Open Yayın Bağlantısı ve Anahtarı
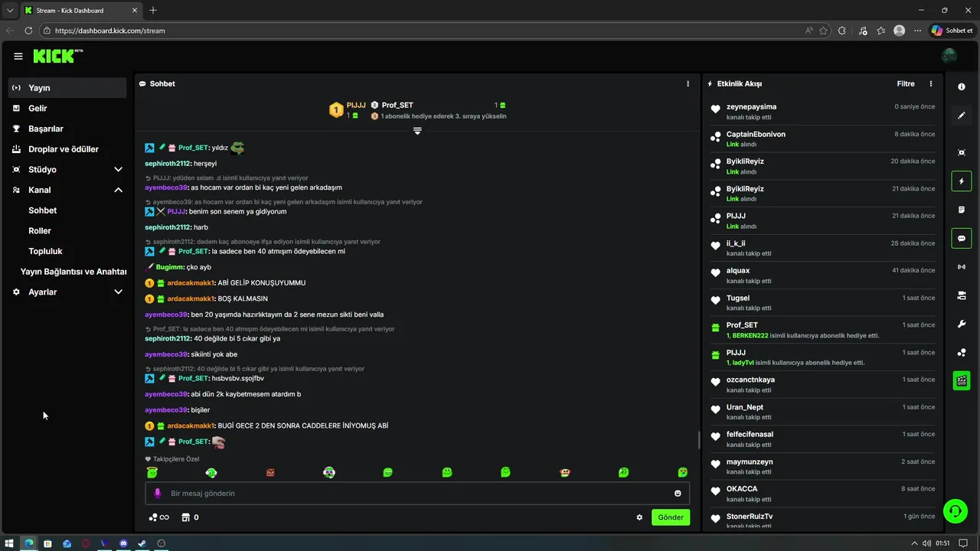This screenshot has width=980, height=551. (73, 272)
